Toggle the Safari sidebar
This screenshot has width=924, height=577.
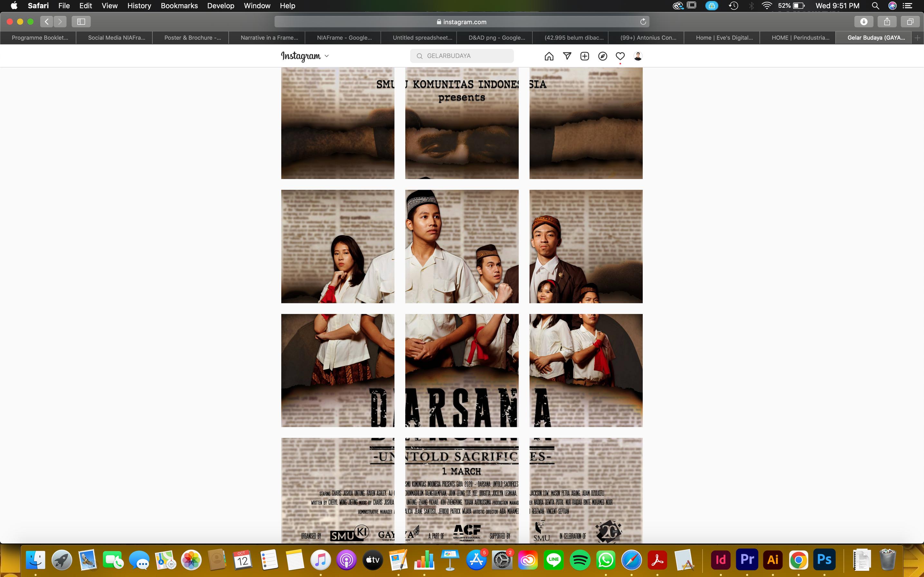(x=81, y=22)
